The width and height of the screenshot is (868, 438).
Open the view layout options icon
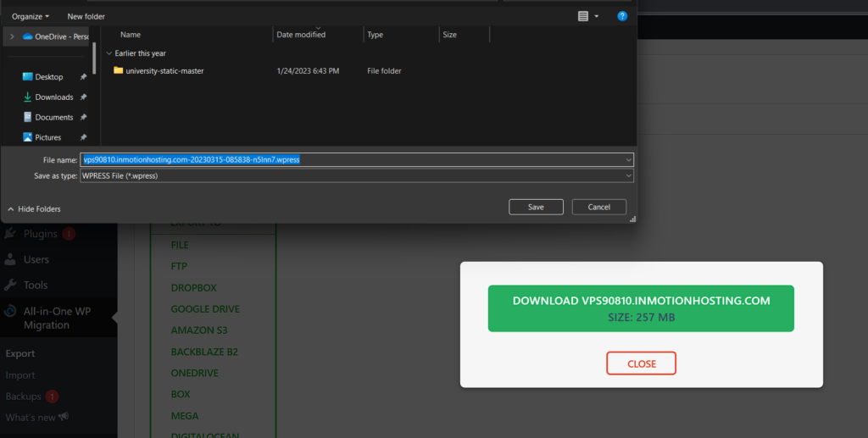(583, 16)
